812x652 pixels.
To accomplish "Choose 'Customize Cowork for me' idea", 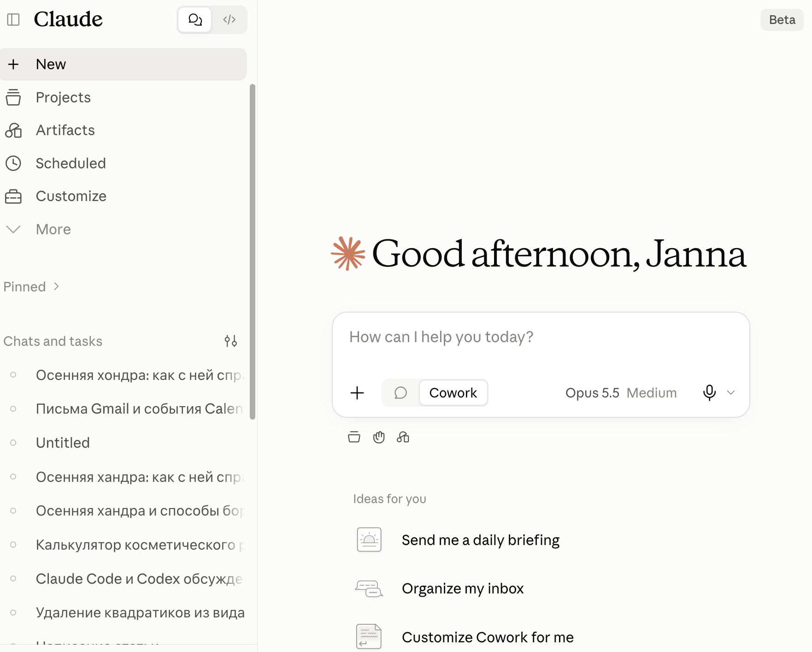I will [x=488, y=637].
